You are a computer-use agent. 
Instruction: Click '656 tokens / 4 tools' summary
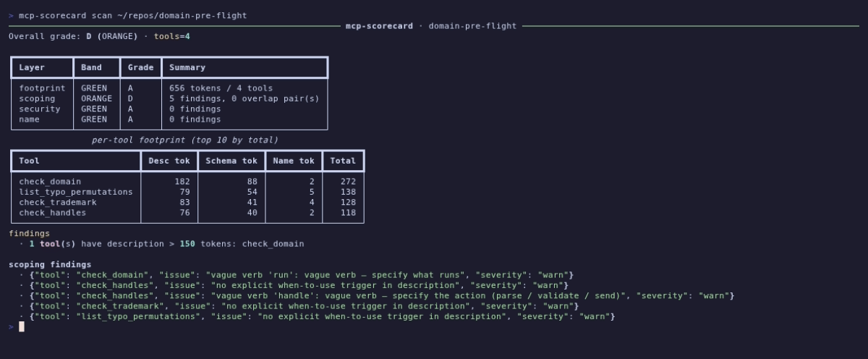(221, 88)
